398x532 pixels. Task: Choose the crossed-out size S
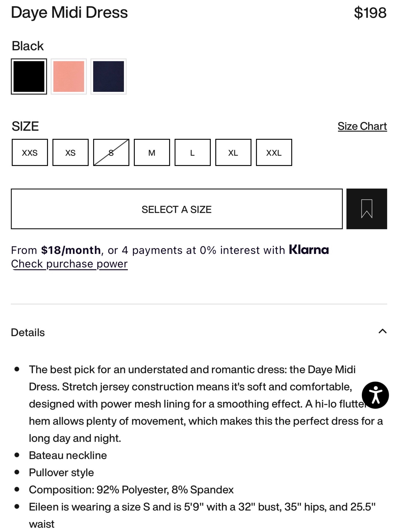pos(111,152)
